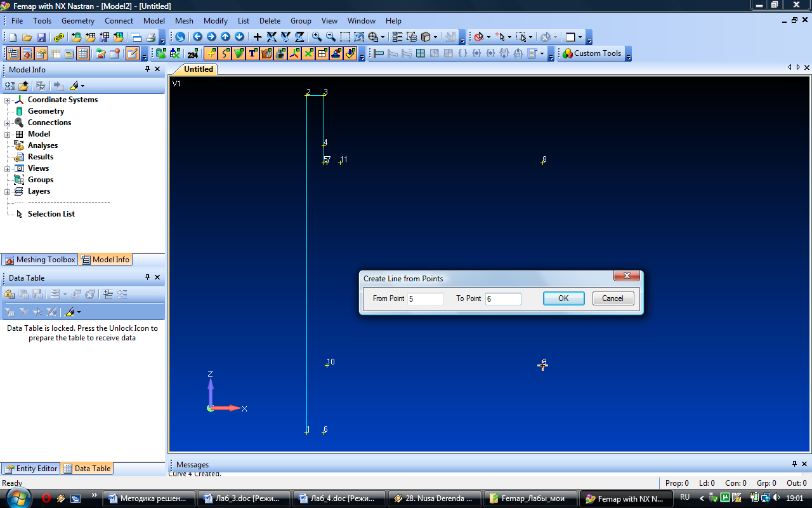This screenshot has height=508, width=812.
Task: Expand the Layers tree node
Action: 8,192
